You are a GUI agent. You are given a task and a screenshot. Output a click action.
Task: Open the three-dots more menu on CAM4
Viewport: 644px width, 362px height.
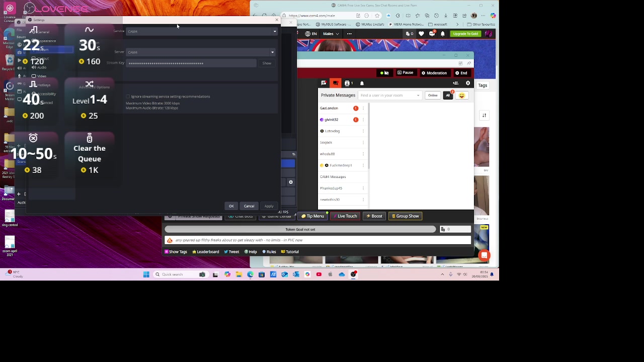coord(349,34)
